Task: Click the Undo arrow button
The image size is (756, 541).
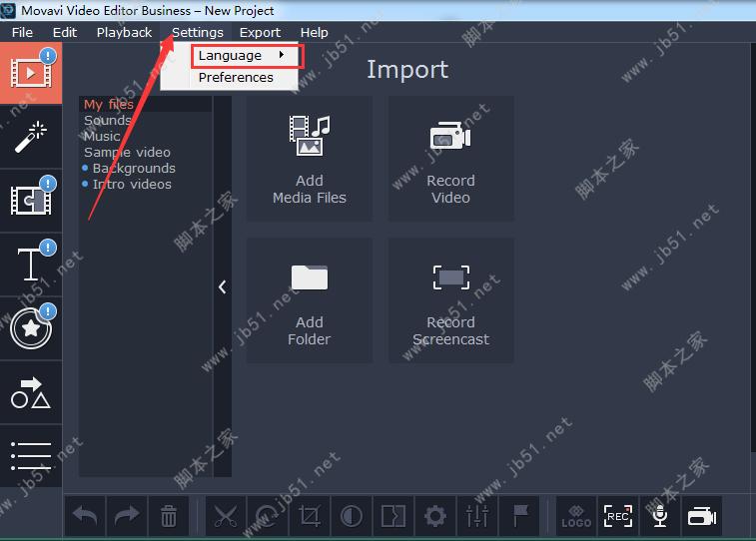Action: pos(85,516)
